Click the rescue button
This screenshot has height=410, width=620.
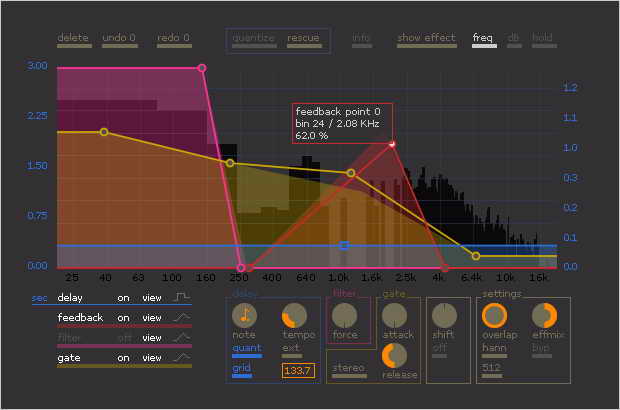303,39
